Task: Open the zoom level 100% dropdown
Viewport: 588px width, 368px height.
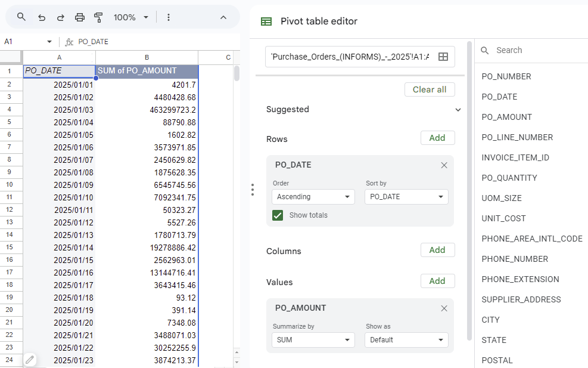Action: 131,17
